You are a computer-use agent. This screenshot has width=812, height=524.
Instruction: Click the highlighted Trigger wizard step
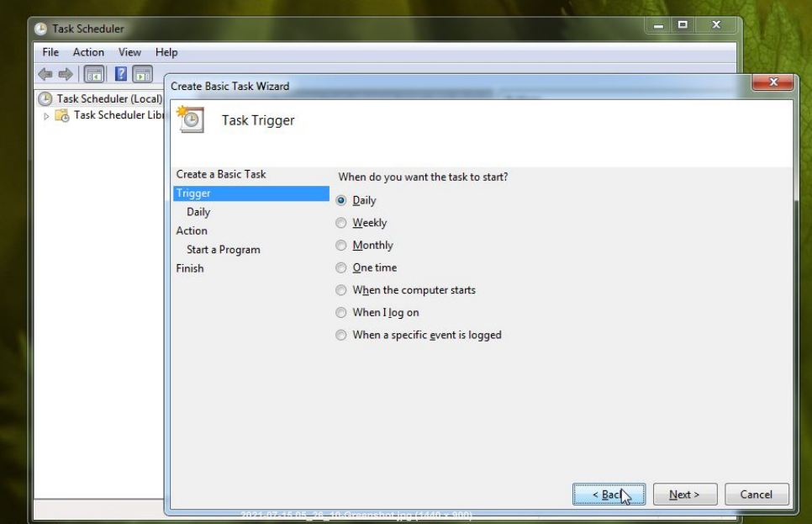click(x=251, y=193)
